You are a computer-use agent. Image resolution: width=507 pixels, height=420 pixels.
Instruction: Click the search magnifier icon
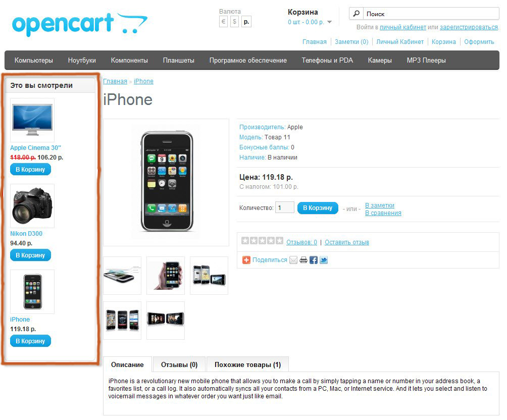pyautogui.click(x=356, y=14)
